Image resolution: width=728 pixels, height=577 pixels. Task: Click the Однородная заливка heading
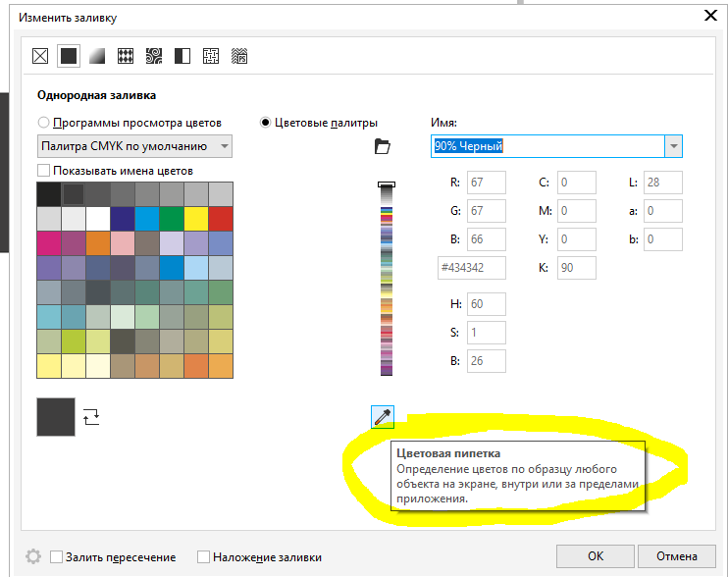tap(96, 95)
